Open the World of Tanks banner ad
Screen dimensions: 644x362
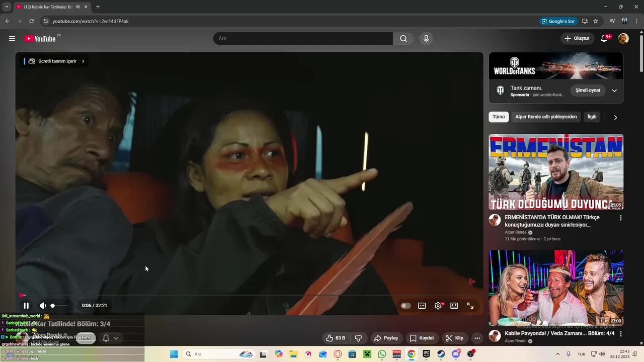click(x=556, y=65)
